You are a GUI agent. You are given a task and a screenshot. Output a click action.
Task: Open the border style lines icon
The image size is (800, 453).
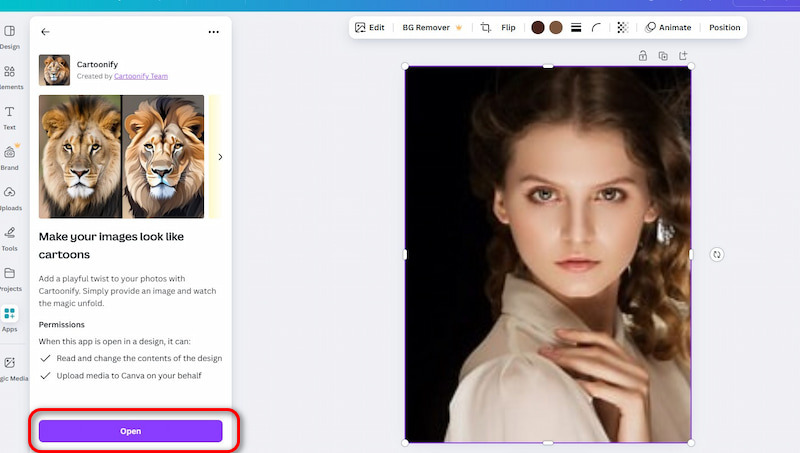tap(576, 28)
